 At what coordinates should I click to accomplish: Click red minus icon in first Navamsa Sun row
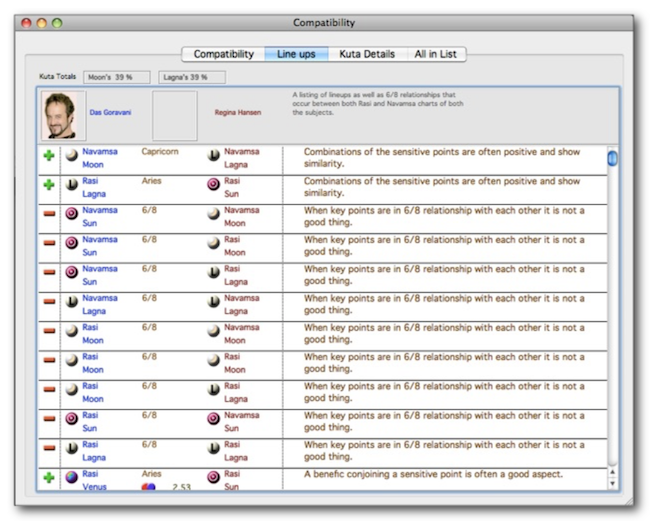pyautogui.click(x=49, y=214)
